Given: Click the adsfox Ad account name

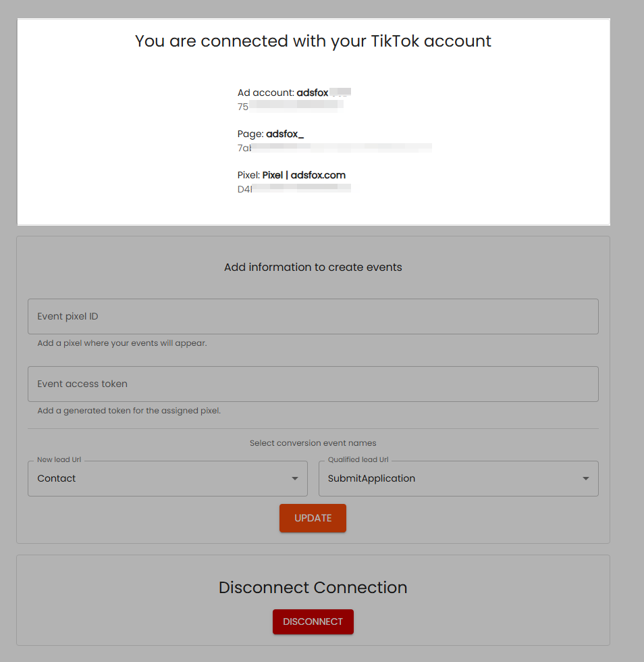Looking at the screenshot, I should (313, 93).
